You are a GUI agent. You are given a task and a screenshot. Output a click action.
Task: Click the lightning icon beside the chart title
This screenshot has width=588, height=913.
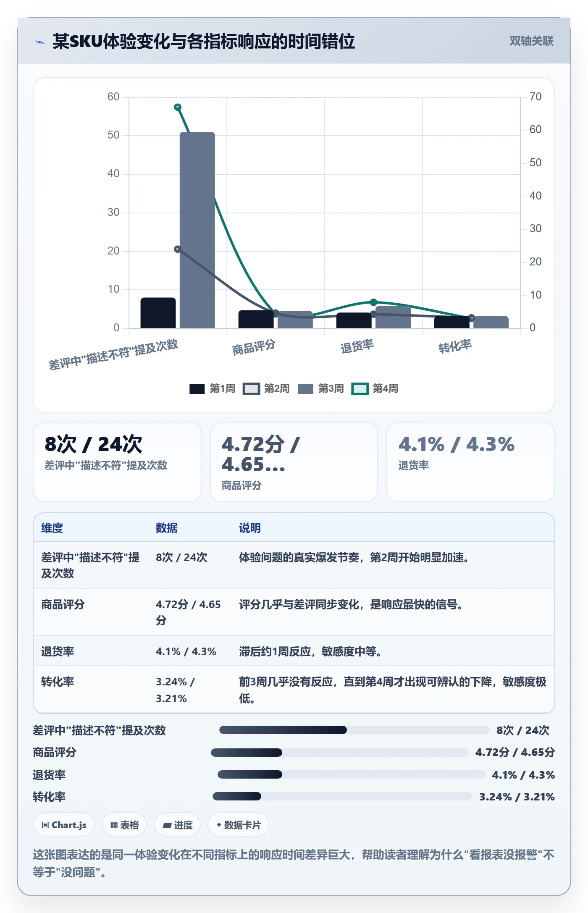click(39, 42)
